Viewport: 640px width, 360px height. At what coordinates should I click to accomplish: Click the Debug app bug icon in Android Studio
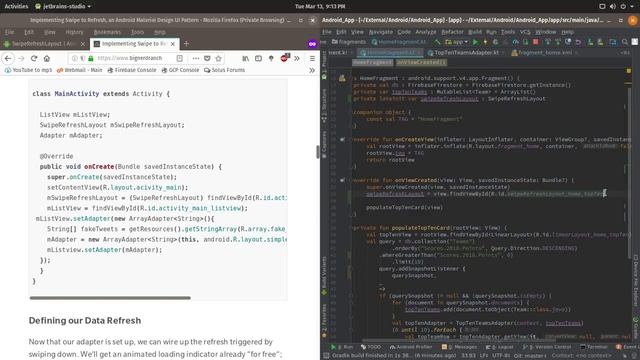click(495, 42)
